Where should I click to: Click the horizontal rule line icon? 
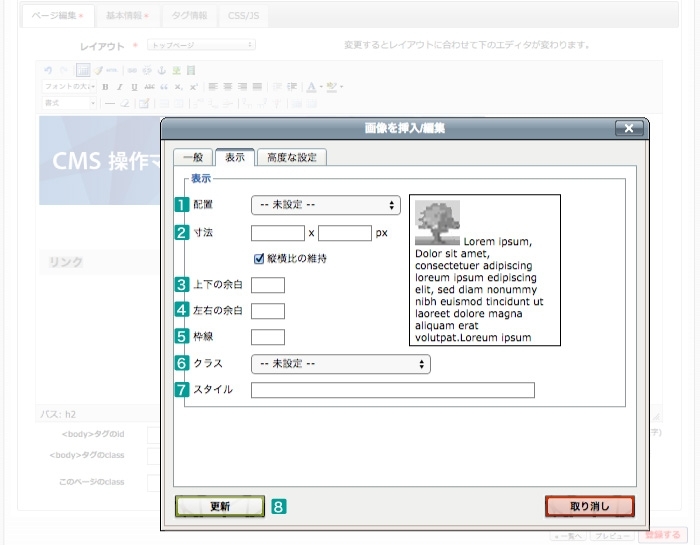point(110,104)
